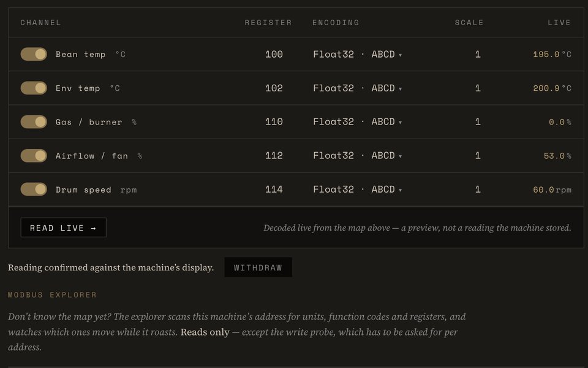This screenshot has height=368, width=588.
Task: Turn off the Env temp channel switch
Action: click(x=34, y=88)
